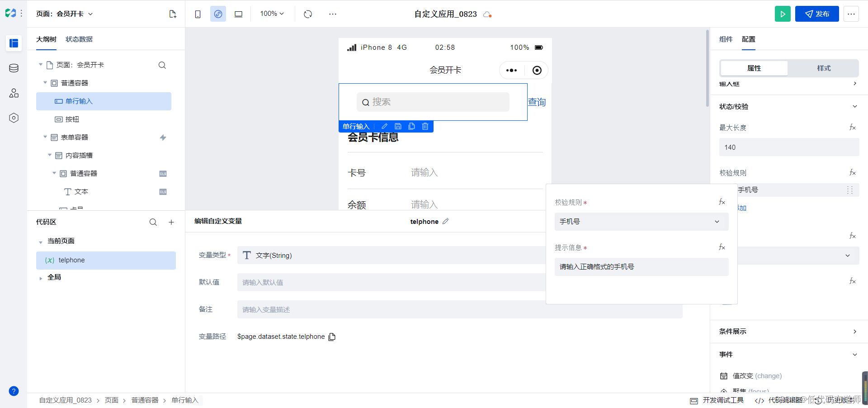Open the settings hexagon icon in sidebar
868x408 pixels.
click(14, 118)
